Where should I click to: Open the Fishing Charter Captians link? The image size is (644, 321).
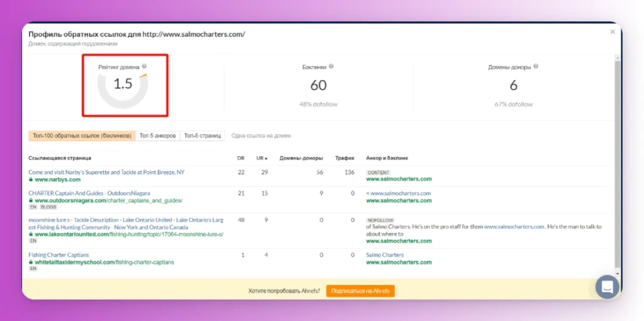(58, 255)
